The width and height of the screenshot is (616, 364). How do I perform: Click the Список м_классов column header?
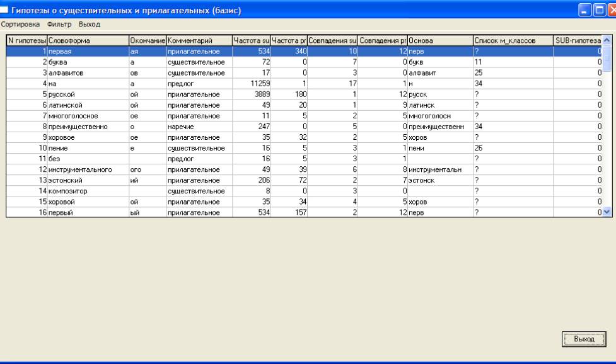[511, 41]
